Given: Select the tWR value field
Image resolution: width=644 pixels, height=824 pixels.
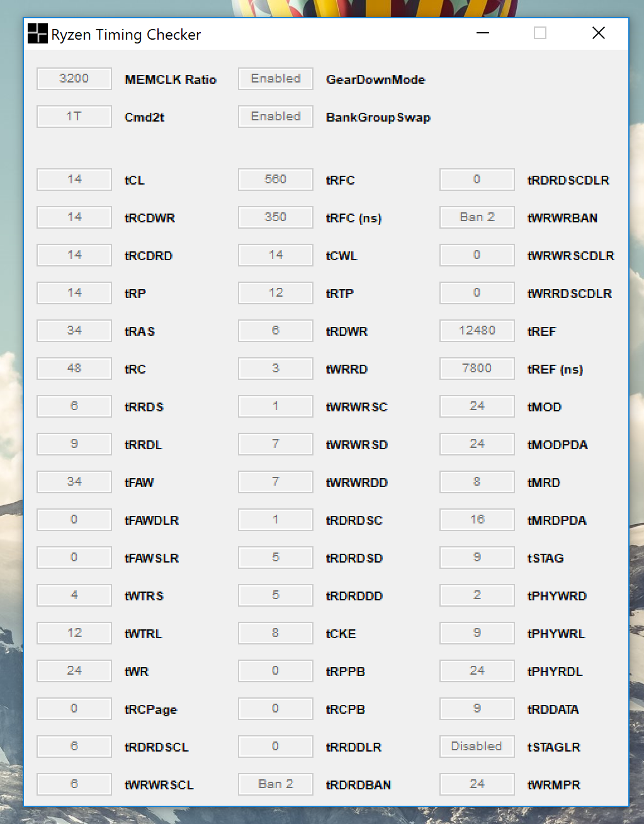Looking at the screenshot, I should tap(74, 671).
